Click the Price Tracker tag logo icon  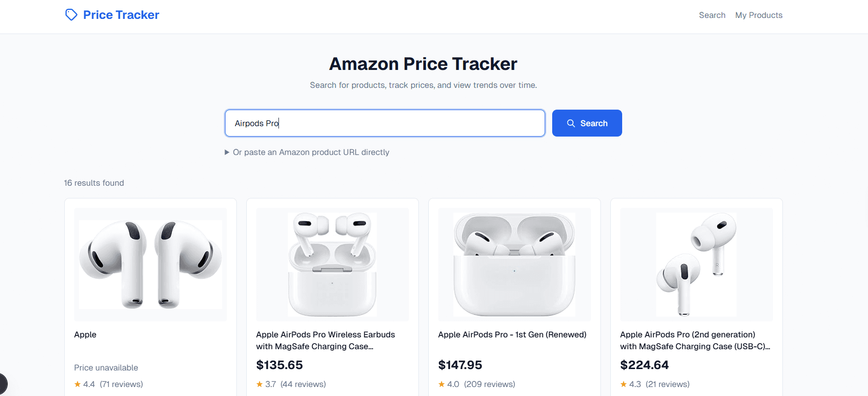point(71,15)
